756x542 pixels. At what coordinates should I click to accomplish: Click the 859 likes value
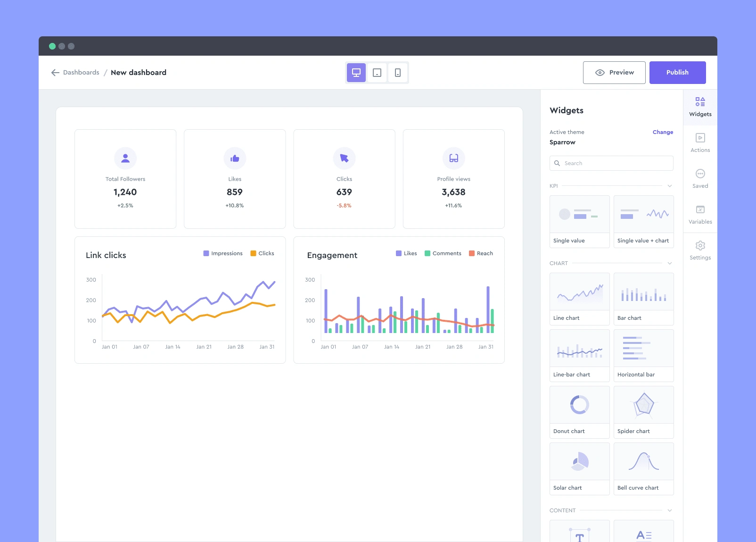235,192
